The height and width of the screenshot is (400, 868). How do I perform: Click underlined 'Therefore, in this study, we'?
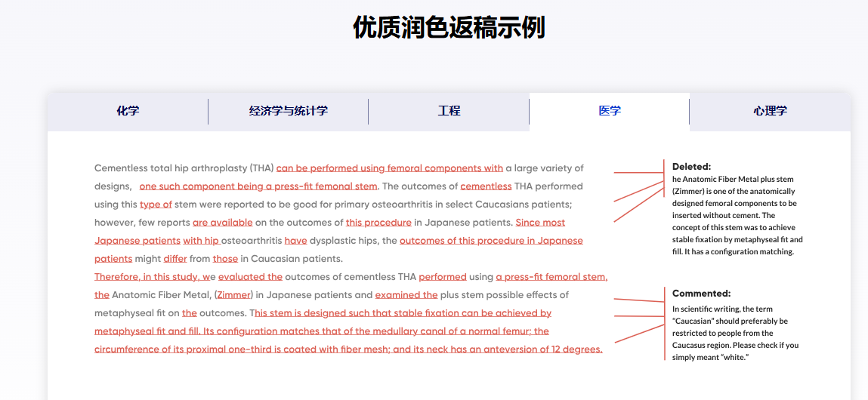click(155, 277)
